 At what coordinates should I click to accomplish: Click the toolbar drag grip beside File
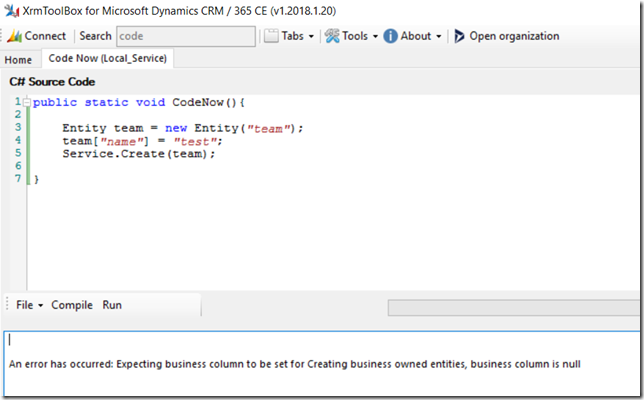pyautogui.click(x=7, y=305)
